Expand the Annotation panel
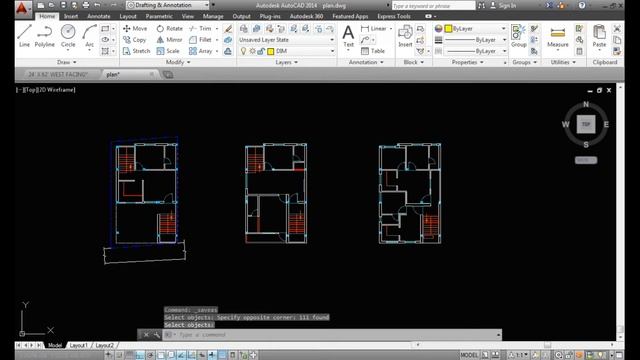 pyautogui.click(x=366, y=62)
